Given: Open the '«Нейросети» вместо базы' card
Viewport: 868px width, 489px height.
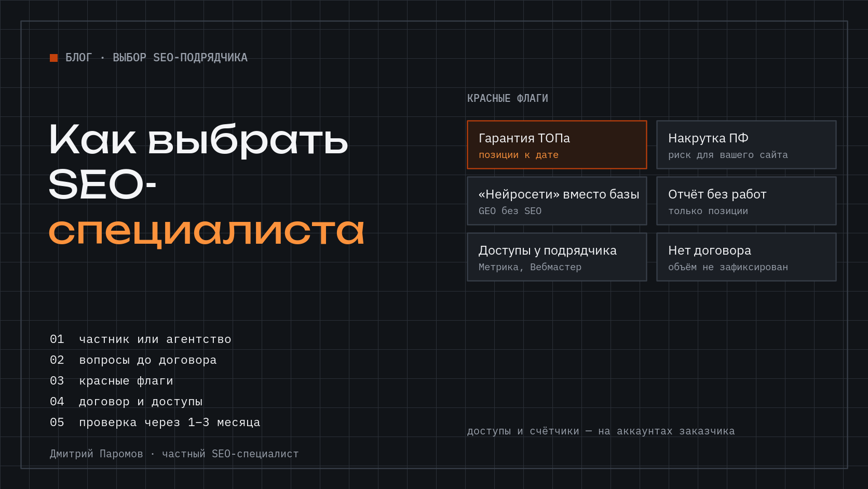Looking at the screenshot, I should coord(557,201).
